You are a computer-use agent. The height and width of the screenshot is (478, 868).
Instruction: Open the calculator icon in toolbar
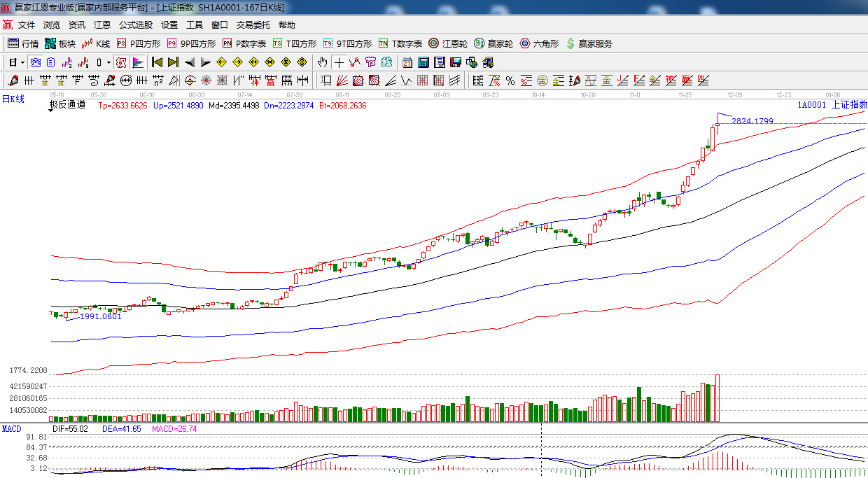point(423,62)
